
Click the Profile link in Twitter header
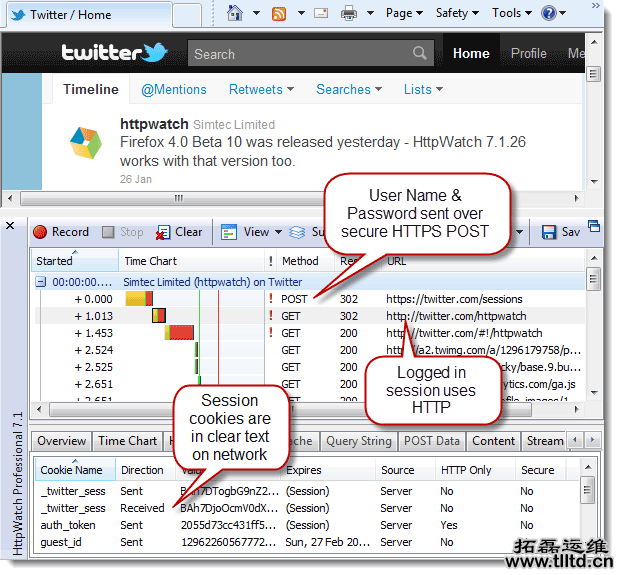[528, 54]
